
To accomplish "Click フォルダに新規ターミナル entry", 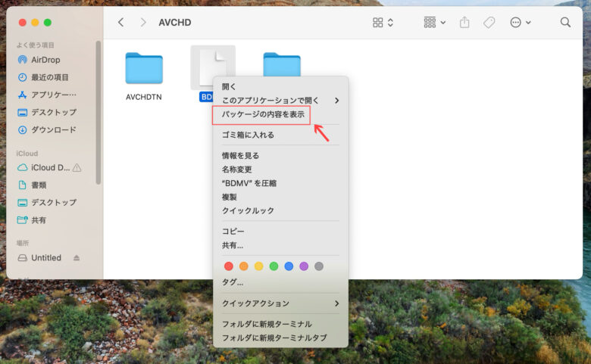I will click(266, 324).
